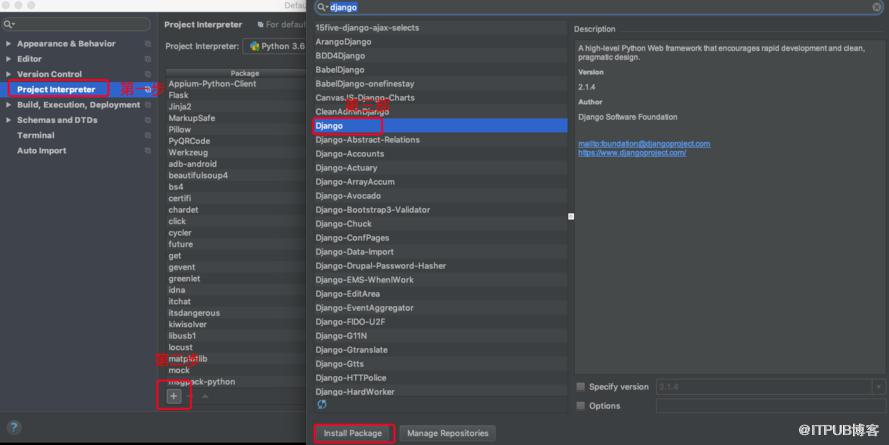Click the Manage Repositories button
The image size is (889, 445).
447,433
